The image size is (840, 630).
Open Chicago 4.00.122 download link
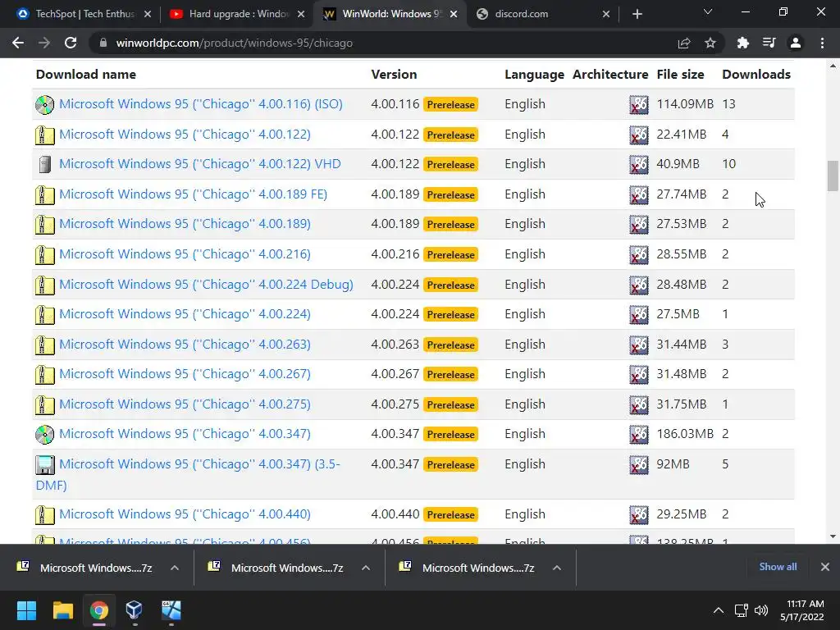click(185, 135)
